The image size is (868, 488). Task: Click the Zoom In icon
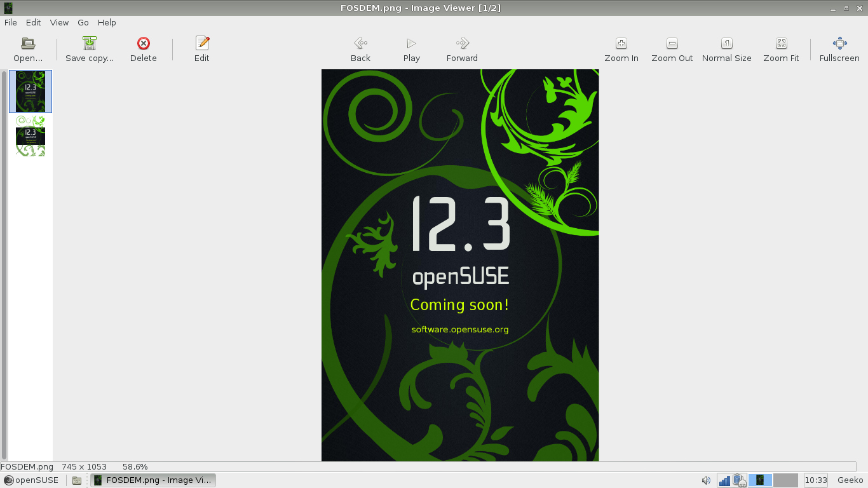(621, 43)
